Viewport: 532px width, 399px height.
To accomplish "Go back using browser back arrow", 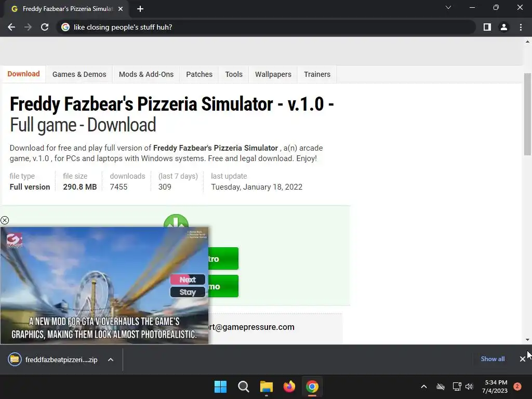I will (11, 27).
